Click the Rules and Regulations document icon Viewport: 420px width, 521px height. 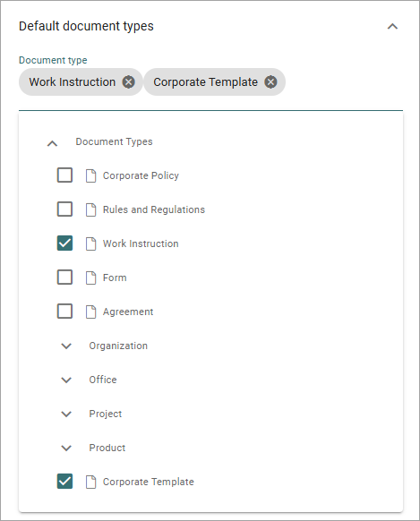(x=90, y=209)
